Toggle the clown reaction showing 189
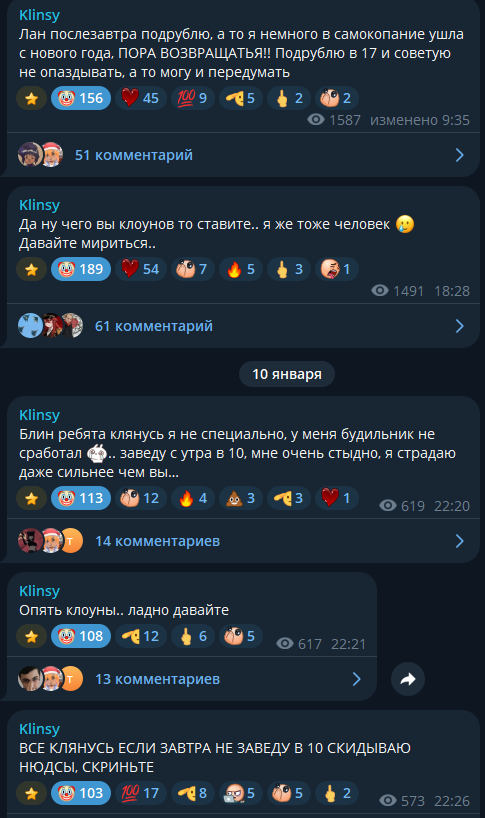The width and height of the screenshot is (485, 818). (81, 269)
